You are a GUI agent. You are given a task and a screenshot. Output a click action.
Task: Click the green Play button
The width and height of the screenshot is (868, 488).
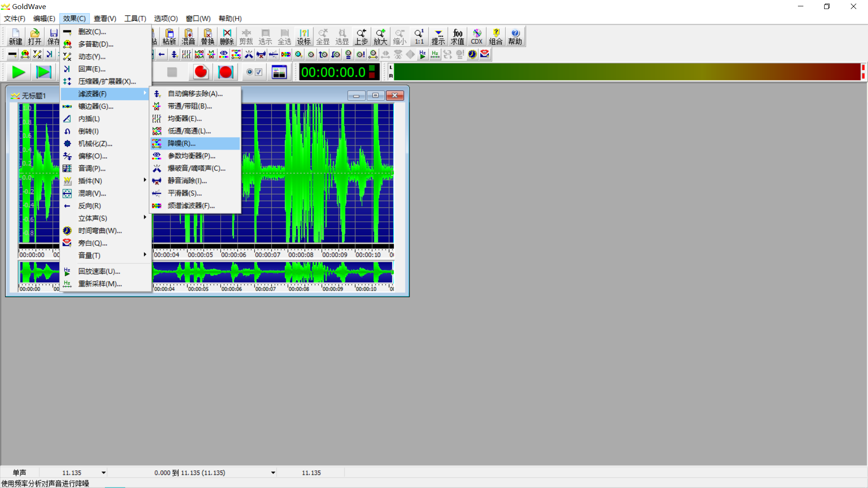(19, 72)
